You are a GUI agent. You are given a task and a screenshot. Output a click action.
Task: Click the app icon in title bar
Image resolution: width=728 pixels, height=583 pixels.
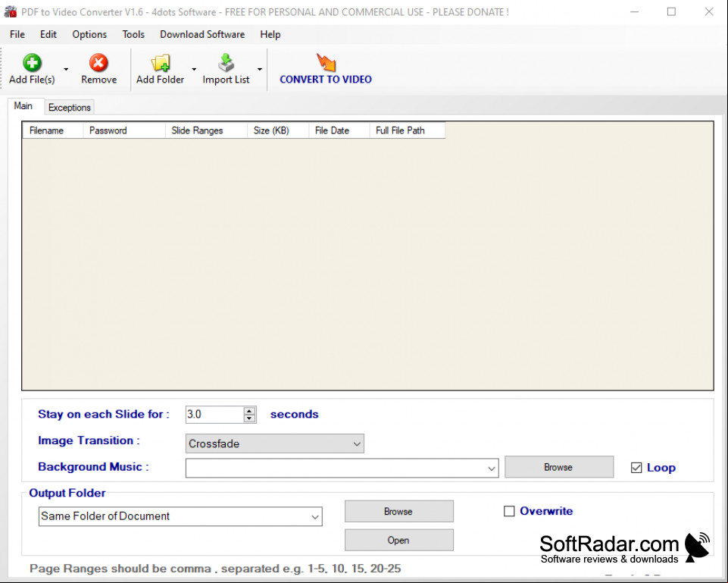[x=10, y=11]
